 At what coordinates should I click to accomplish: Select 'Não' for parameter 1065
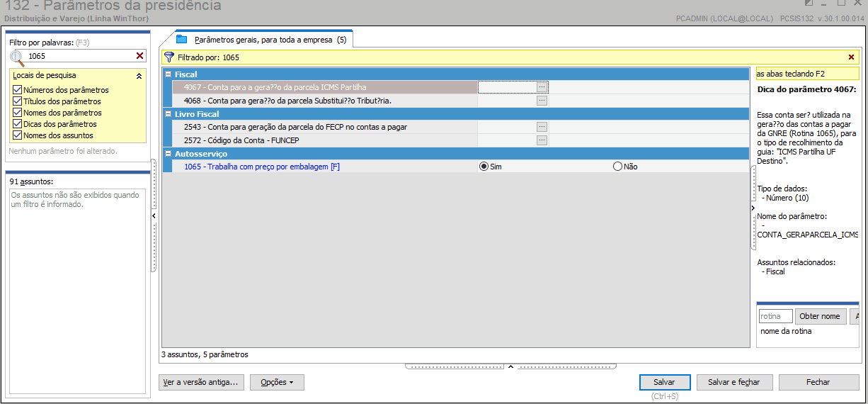(x=617, y=167)
